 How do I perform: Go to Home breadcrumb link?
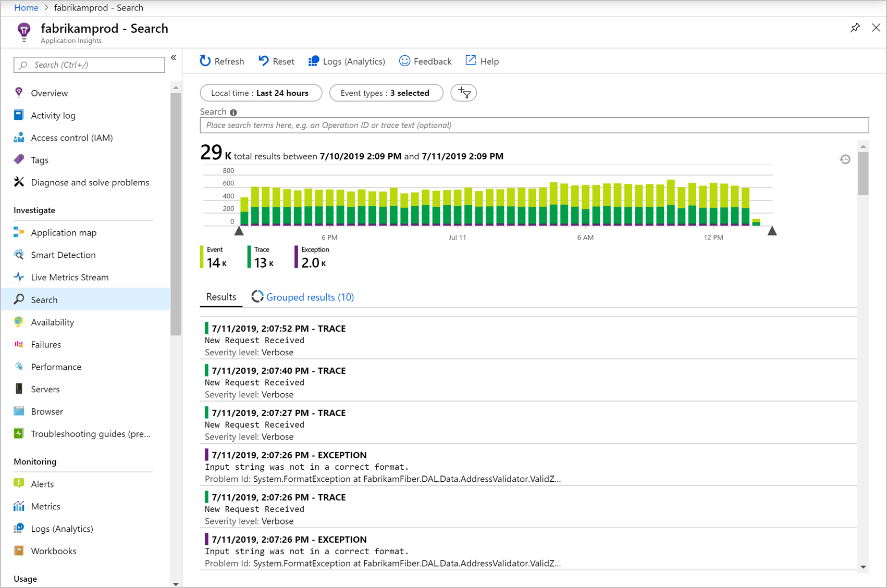(26, 8)
